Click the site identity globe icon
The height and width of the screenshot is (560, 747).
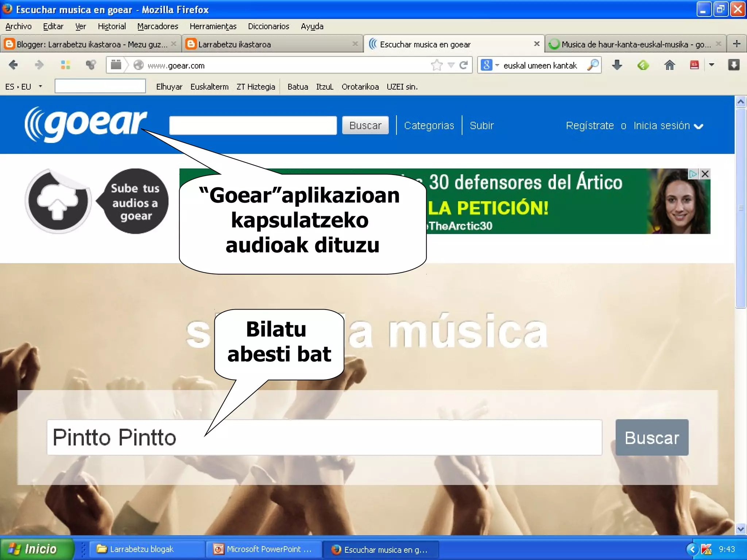[138, 65]
